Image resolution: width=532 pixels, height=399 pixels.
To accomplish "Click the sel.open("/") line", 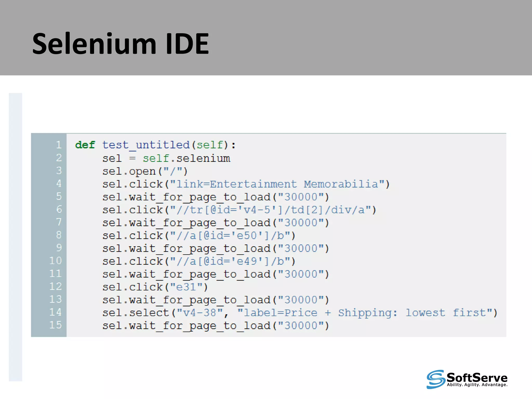I will tap(145, 171).
